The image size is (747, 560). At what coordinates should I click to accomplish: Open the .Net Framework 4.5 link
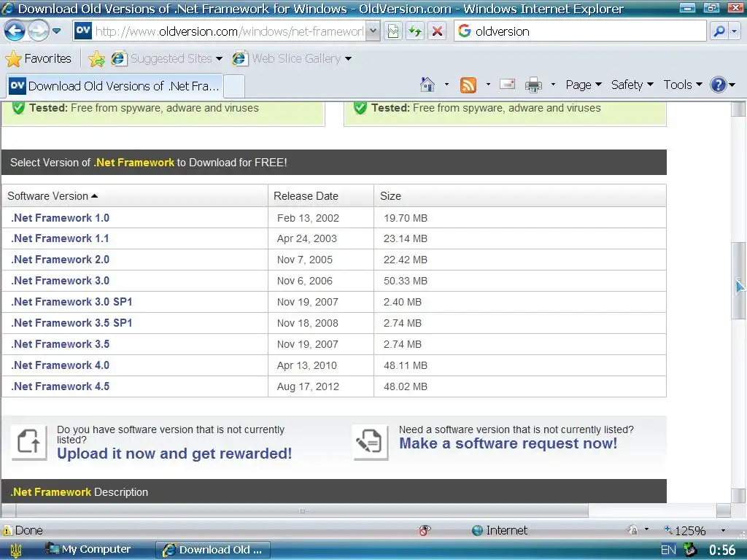60,386
